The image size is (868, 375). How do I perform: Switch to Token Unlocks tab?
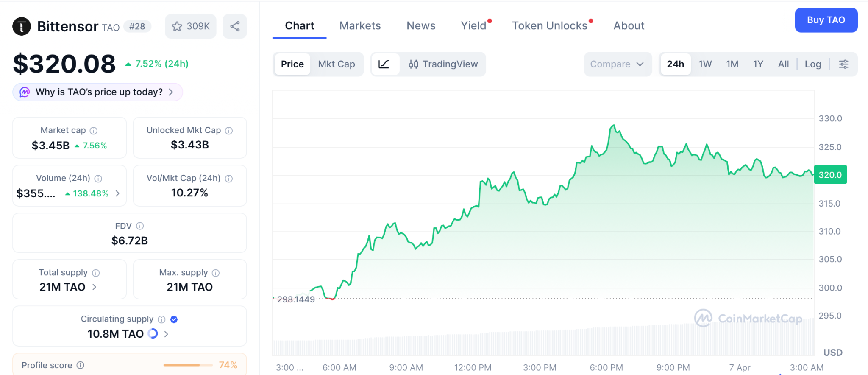[x=549, y=26]
